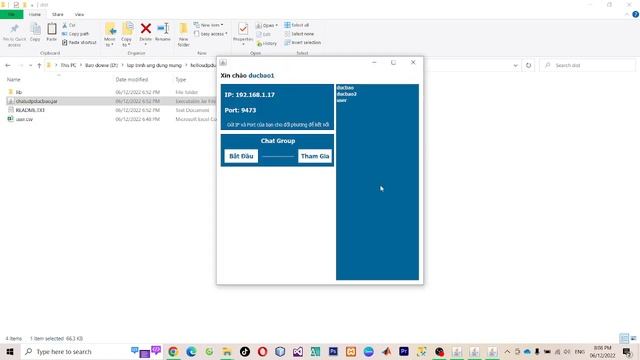
Task: Open Photoshop from the taskbar
Action: click(x=333, y=351)
